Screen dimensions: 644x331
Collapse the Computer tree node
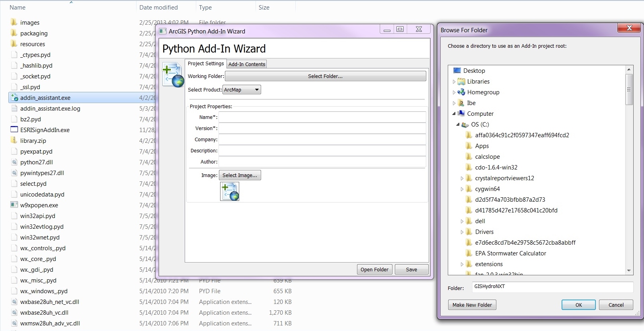pyautogui.click(x=454, y=113)
